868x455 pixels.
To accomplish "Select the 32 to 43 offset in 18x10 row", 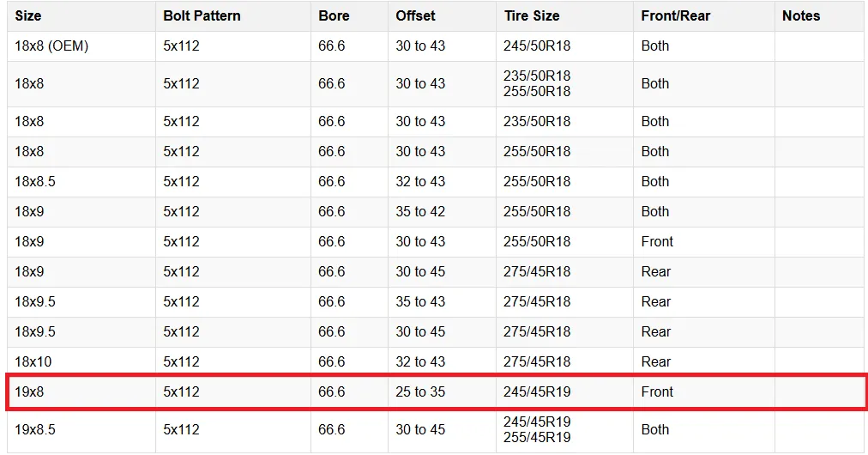I will pyautogui.click(x=420, y=362).
